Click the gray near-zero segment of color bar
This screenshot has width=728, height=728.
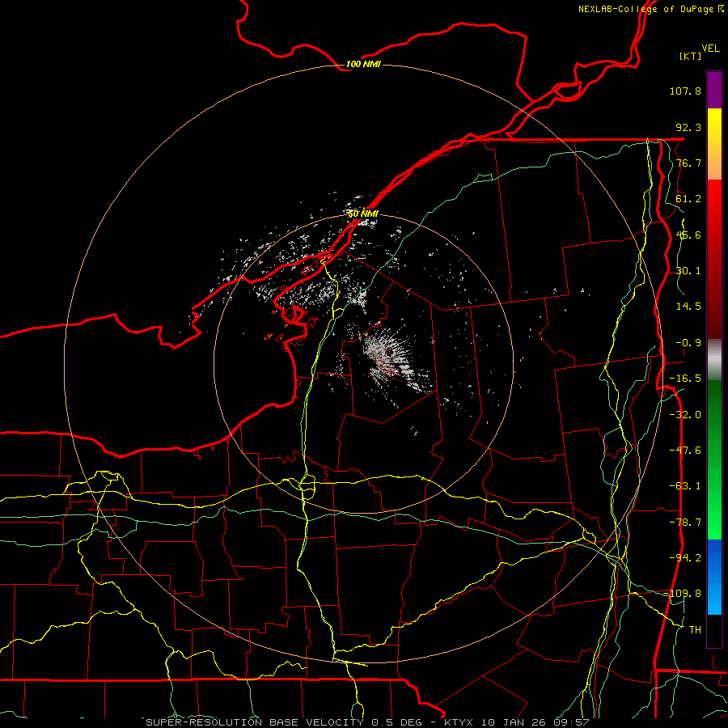[x=714, y=360]
